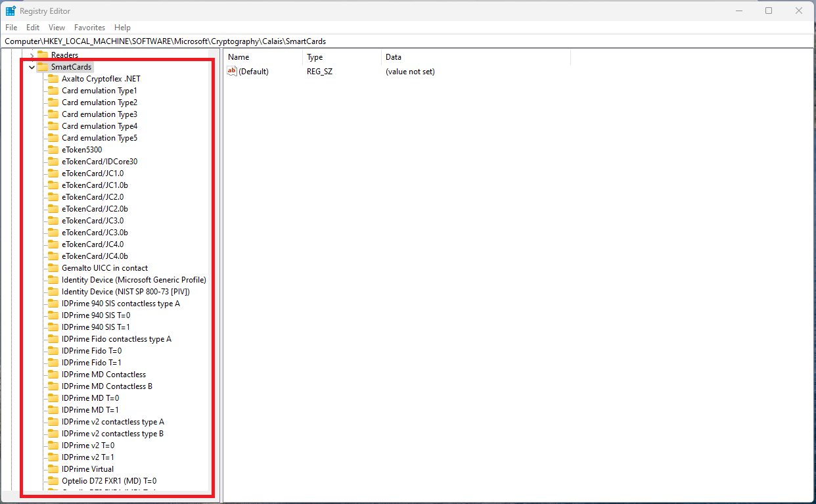816x504 pixels.
Task: Select eTokenCard/JC2.0 key
Action: [x=93, y=197]
